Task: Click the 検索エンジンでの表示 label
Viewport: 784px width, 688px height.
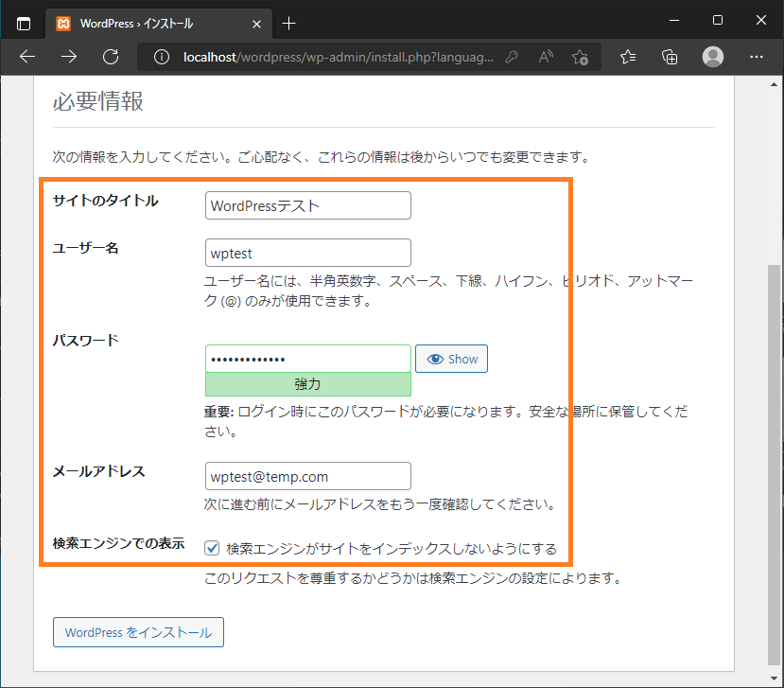Action: [x=118, y=543]
